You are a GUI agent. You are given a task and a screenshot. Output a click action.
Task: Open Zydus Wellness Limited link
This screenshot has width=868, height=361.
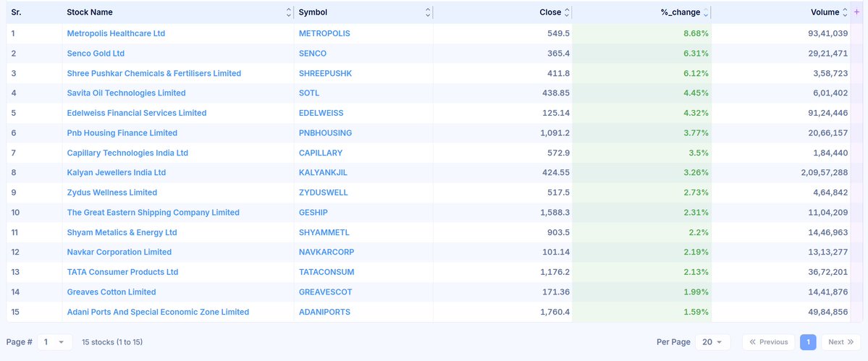click(x=111, y=192)
